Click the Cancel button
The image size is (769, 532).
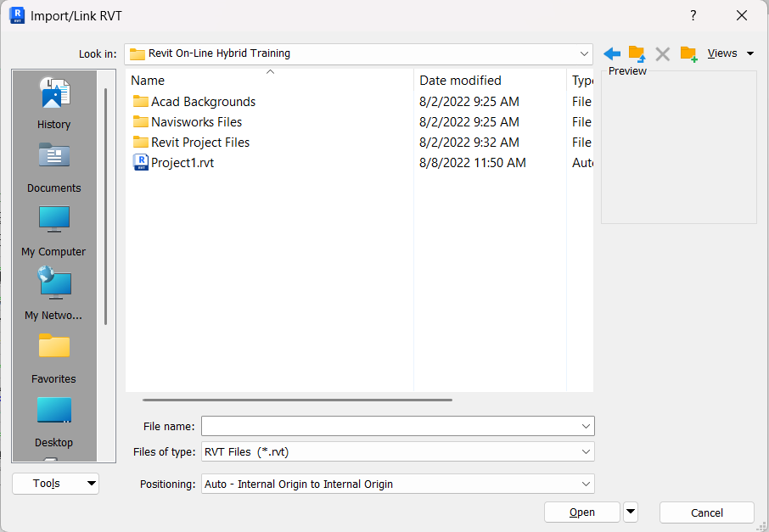(x=707, y=512)
